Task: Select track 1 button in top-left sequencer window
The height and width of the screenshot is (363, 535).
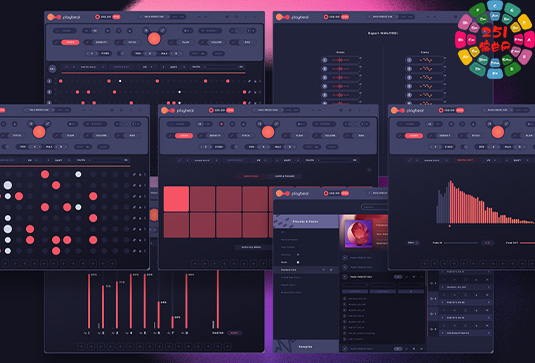Action: pos(49,81)
